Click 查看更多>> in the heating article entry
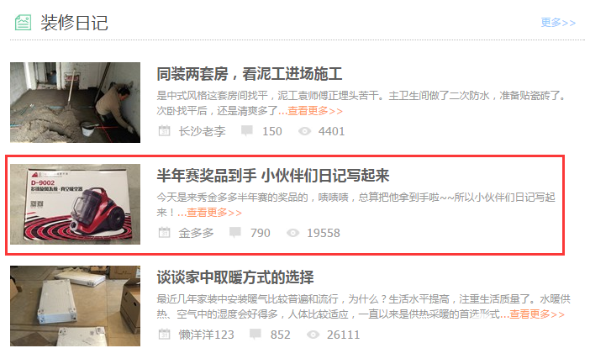The width and height of the screenshot is (590, 364). point(537,314)
